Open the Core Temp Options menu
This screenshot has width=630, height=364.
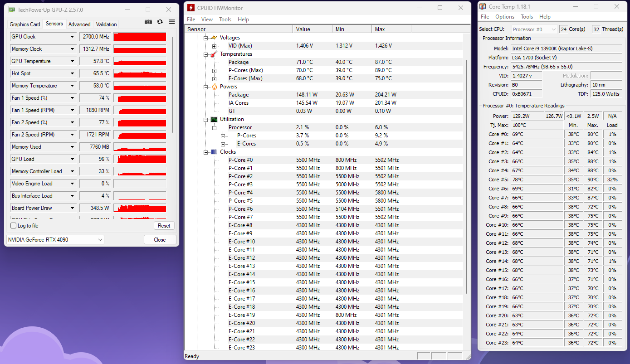click(x=505, y=17)
